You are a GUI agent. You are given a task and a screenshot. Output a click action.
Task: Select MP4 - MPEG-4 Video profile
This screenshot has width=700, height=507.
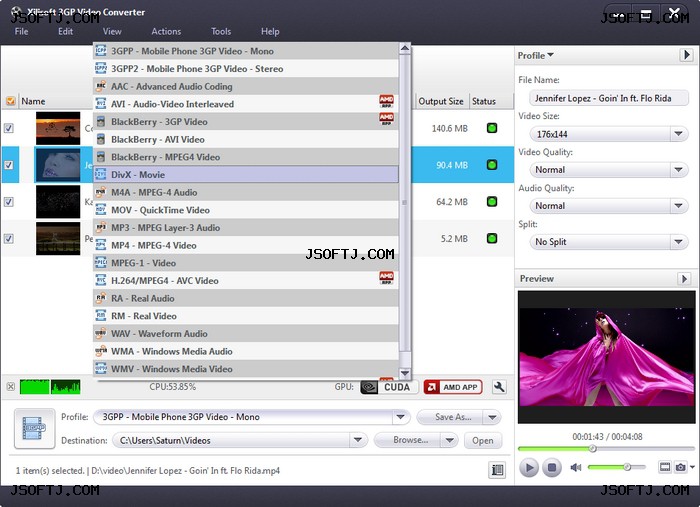coord(246,245)
